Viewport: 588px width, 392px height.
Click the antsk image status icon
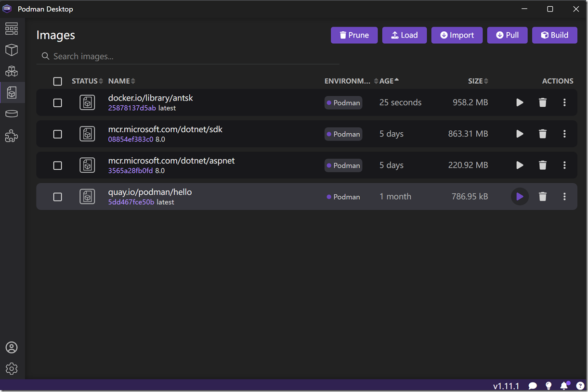(x=87, y=102)
